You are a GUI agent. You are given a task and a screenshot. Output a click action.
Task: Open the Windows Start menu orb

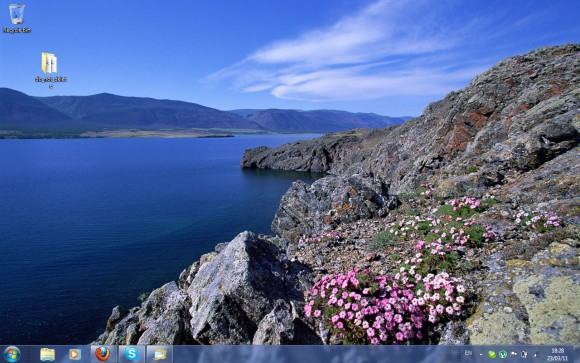pyautogui.click(x=12, y=354)
